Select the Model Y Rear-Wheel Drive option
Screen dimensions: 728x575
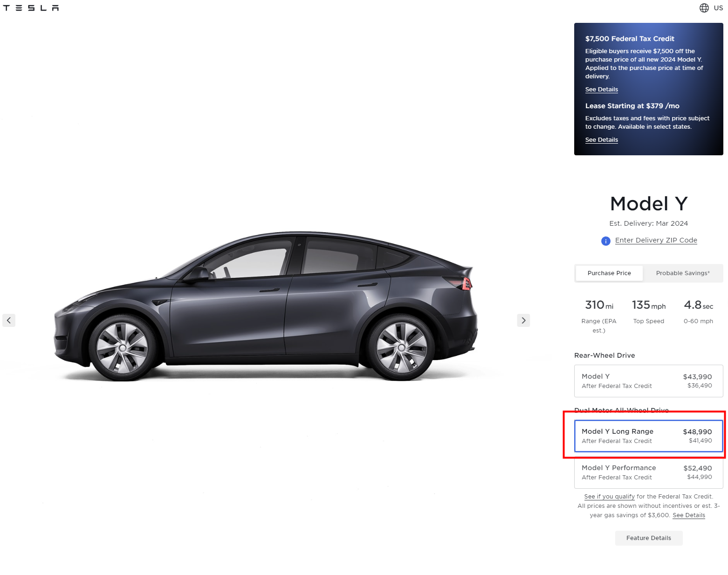(648, 381)
